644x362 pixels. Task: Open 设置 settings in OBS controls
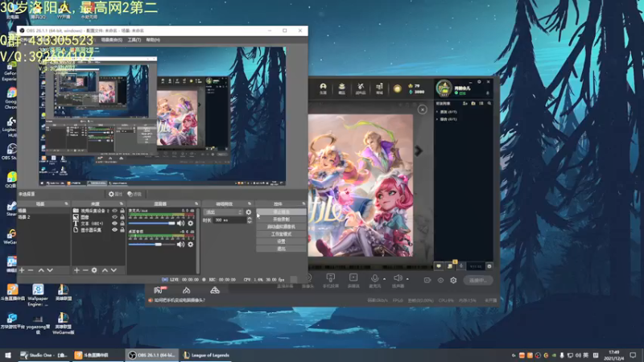[x=281, y=241]
